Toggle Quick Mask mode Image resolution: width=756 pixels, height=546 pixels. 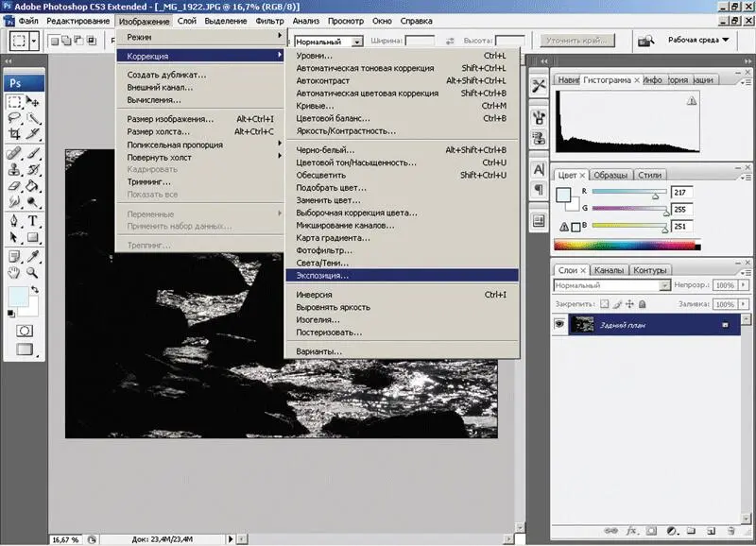click(x=25, y=331)
